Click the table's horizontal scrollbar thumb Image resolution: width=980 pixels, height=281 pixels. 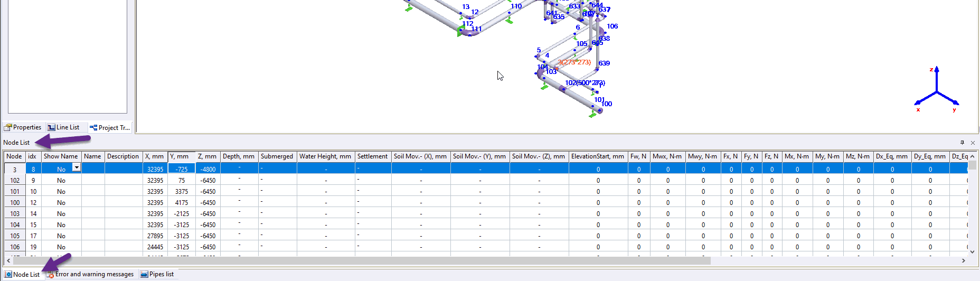click(362, 260)
